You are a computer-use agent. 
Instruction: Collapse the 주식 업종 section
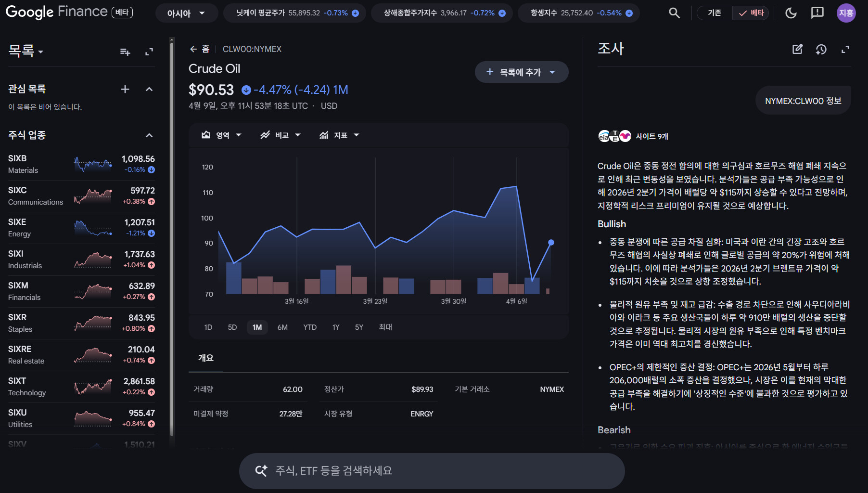coord(149,135)
